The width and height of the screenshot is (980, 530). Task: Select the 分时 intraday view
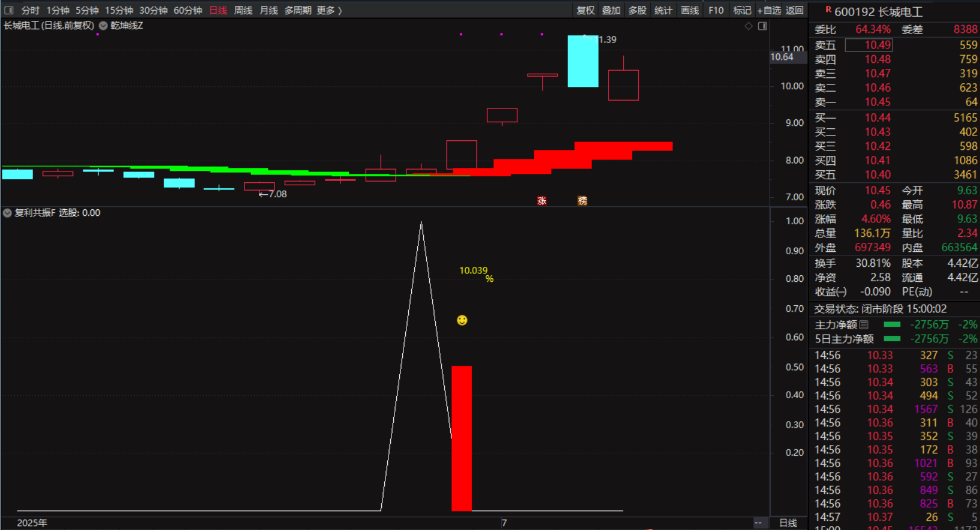click(30, 10)
